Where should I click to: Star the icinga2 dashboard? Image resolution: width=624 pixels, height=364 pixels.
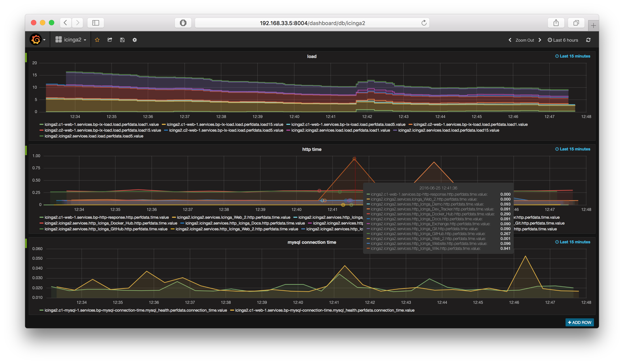pos(97,40)
